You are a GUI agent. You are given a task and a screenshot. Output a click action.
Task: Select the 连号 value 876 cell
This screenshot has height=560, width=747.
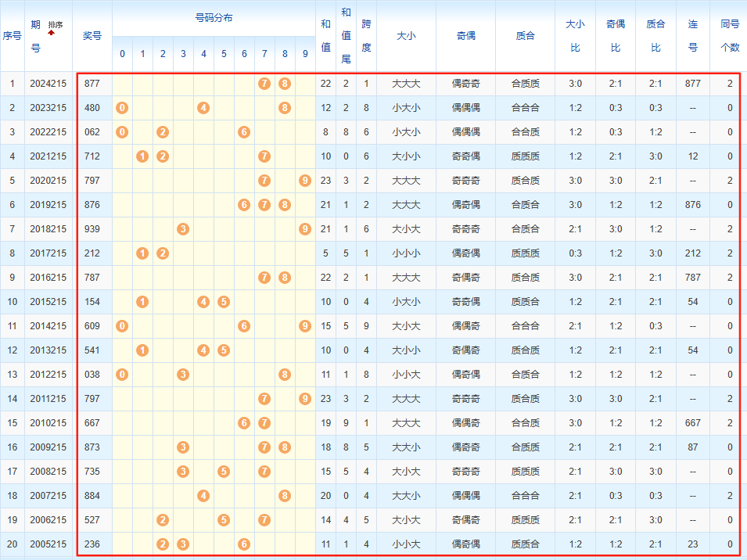(692, 205)
